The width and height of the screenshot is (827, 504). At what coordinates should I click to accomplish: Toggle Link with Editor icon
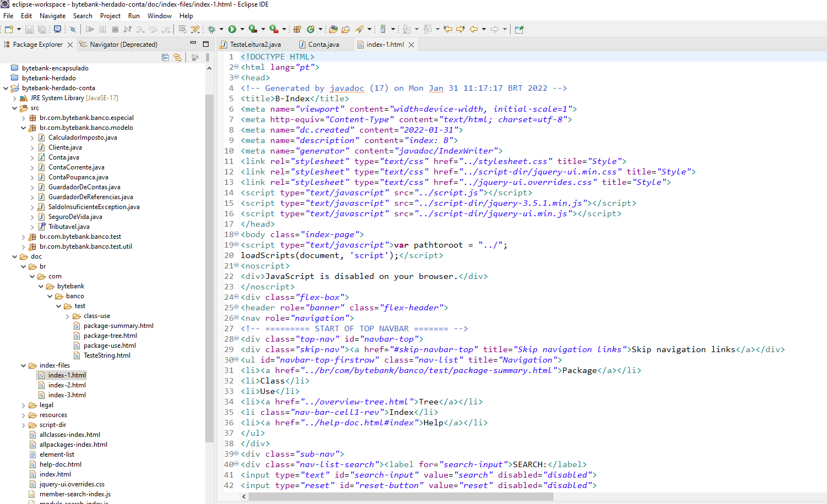point(177,57)
